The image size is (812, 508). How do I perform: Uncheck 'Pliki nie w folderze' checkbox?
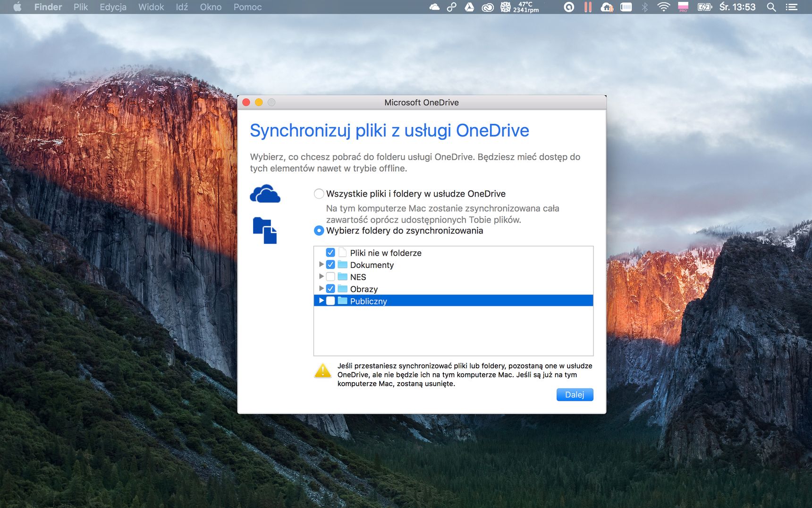click(x=330, y=253)
